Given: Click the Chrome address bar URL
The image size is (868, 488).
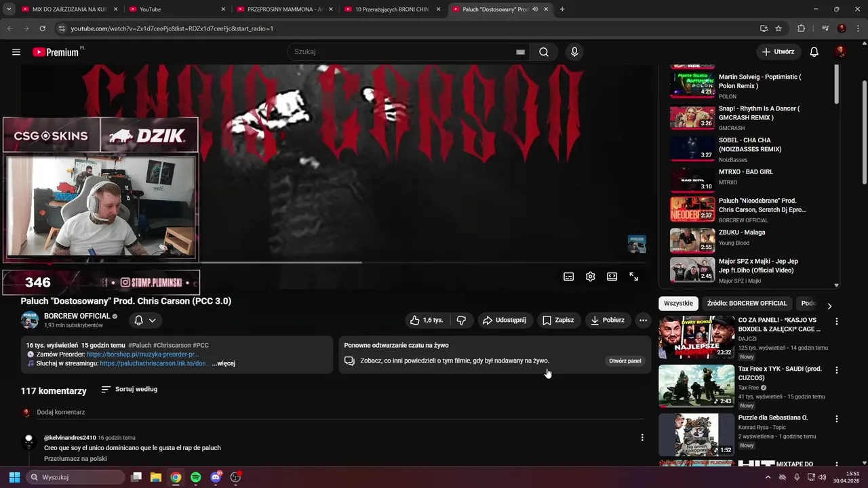Looking at the screenshot, I should [x=172, y=28].
